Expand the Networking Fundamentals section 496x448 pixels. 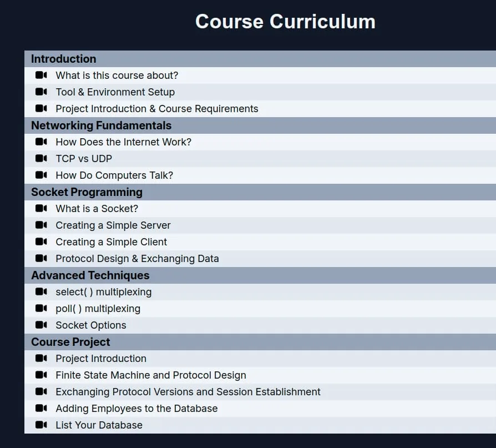(260, 125)
